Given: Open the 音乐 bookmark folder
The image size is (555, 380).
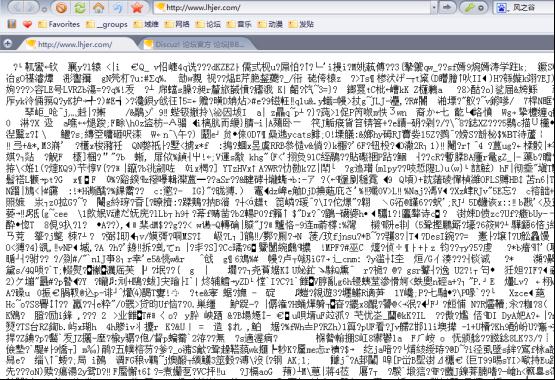Looking at the screenshot, I should tap(239, 24).
